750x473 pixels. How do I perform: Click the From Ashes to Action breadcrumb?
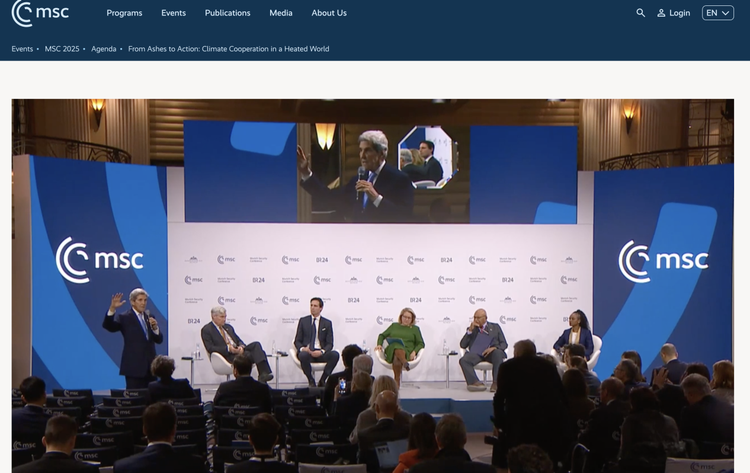(x=229, y=49)
